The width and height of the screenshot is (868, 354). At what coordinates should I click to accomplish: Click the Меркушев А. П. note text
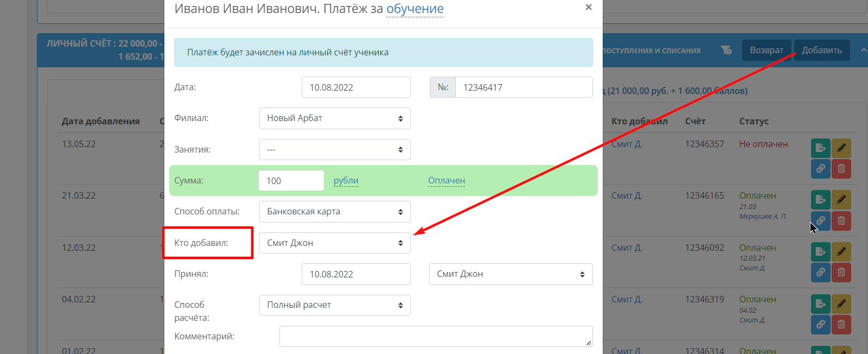[x=763, y=216]
